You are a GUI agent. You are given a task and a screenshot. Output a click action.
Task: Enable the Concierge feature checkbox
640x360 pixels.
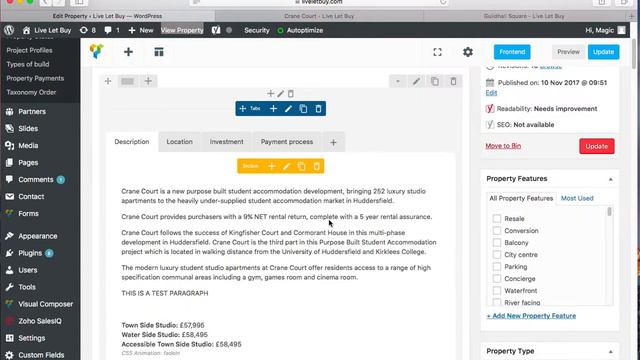coord(497,279)
